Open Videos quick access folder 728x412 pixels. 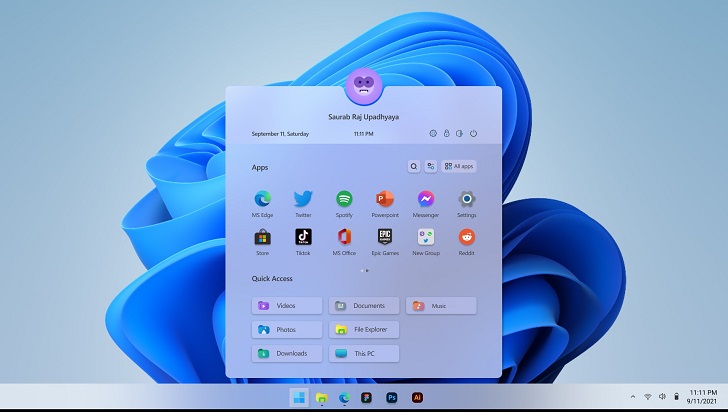(287, 306)
